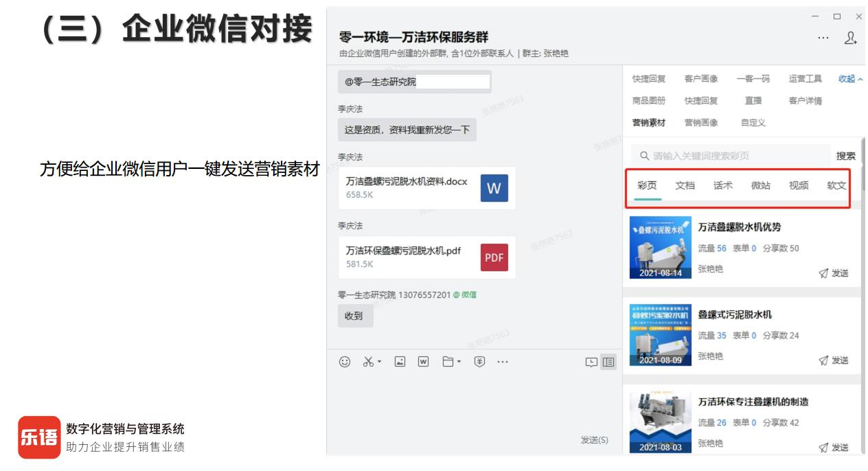Open file 万洁环保叠螺污泥脱水机.pdf
The height and width of the screenshot is (471, 868).
point(426,257)
